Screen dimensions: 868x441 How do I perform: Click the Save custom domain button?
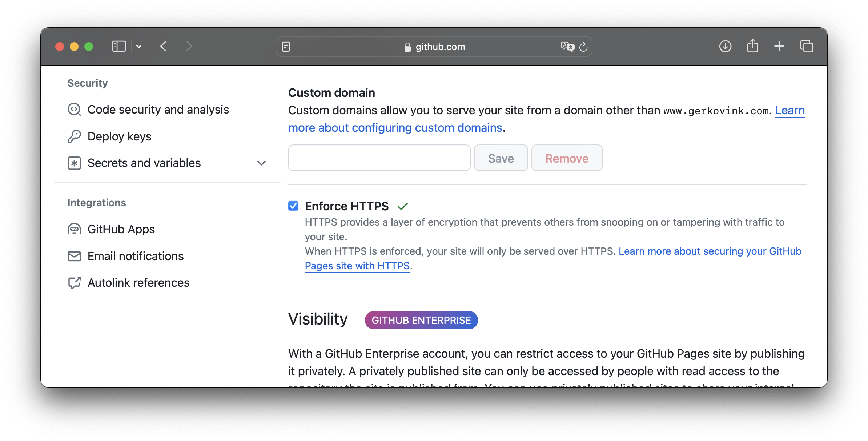pyautogui.click(x=501, y=158)
